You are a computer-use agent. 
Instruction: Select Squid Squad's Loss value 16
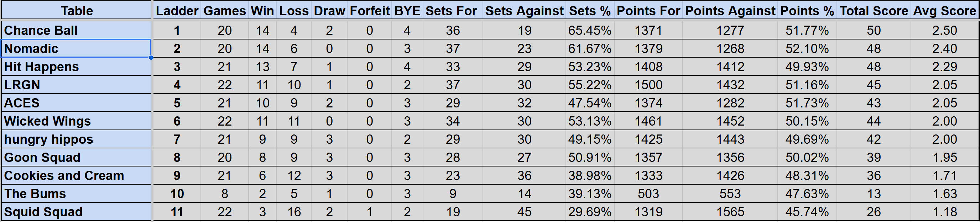(294, 212)
